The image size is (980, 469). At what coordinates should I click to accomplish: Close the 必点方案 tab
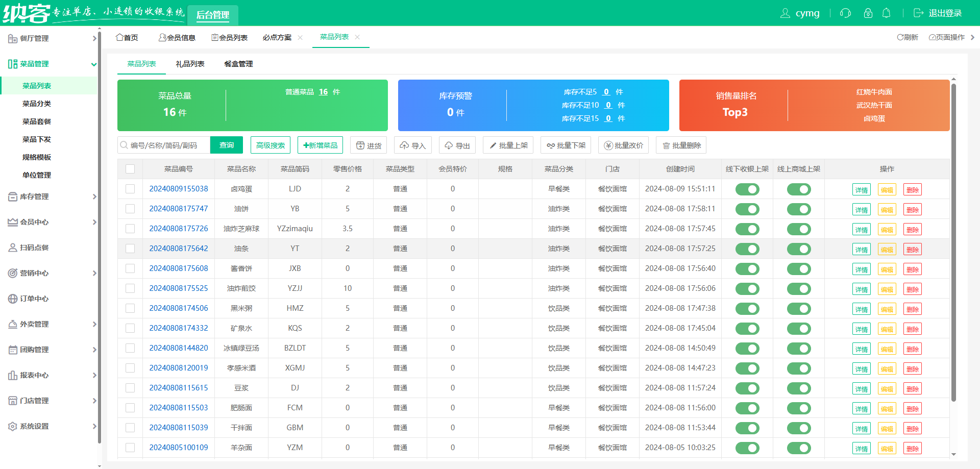(x=300, y=38)
